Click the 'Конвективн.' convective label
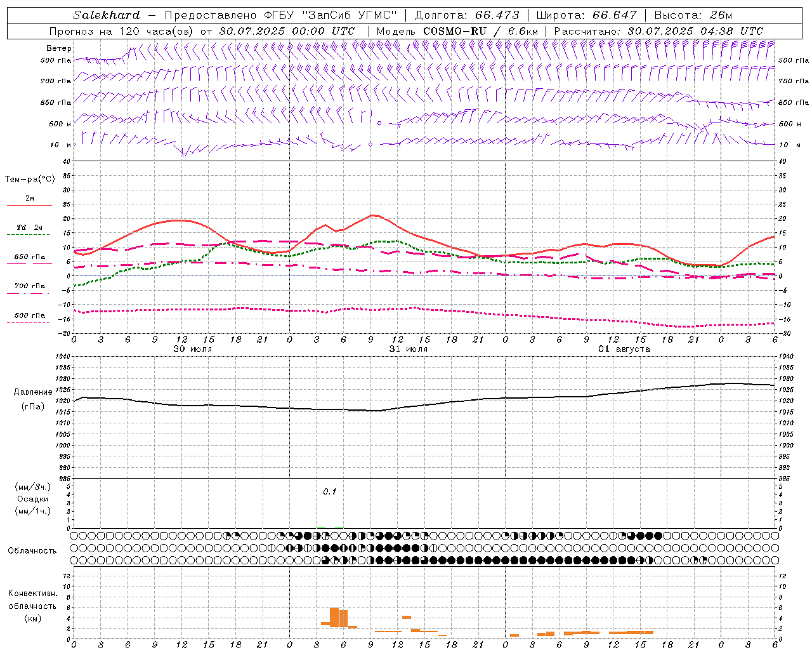This screenshot has height=650, width=812. click(32, 594)
